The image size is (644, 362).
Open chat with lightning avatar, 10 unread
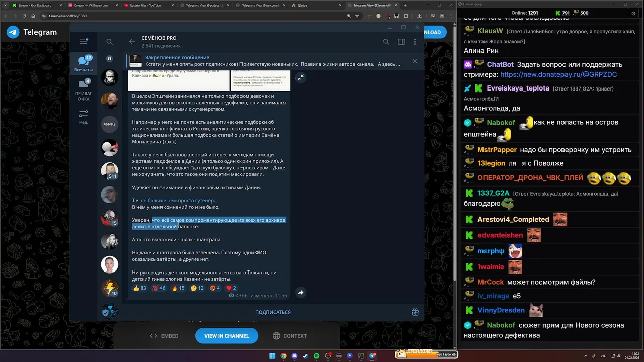[x=109, y=288]
